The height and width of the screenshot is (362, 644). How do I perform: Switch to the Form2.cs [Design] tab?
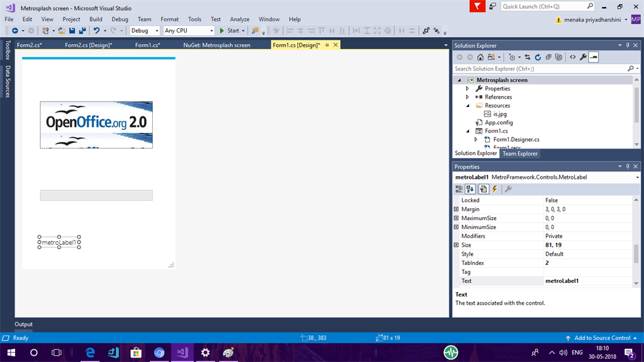(x=88, y=45)
